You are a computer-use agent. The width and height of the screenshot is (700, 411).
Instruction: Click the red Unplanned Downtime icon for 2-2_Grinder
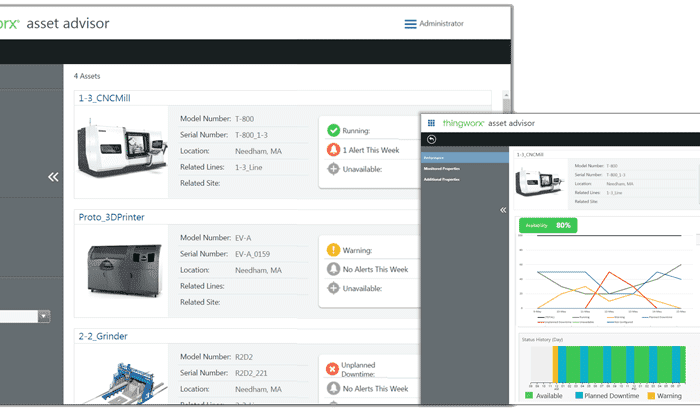[333, 369]
